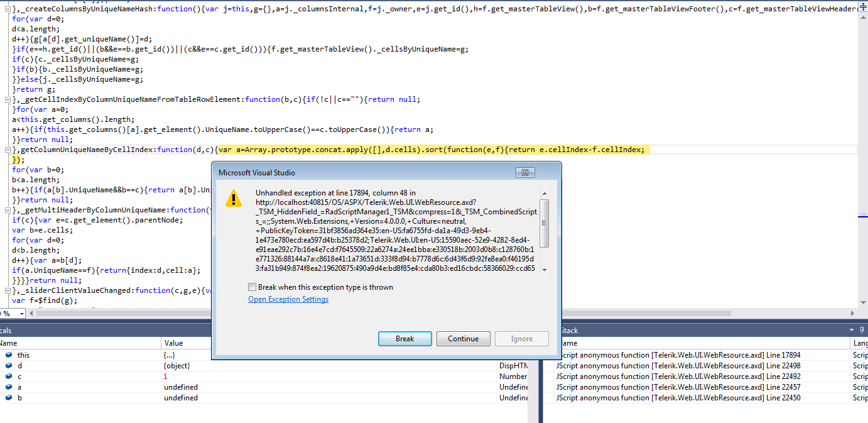Open the editor zoom percentage dropdown
This screenshot has width=868, height=423.
pyautogui.click(x=22, y=313)
